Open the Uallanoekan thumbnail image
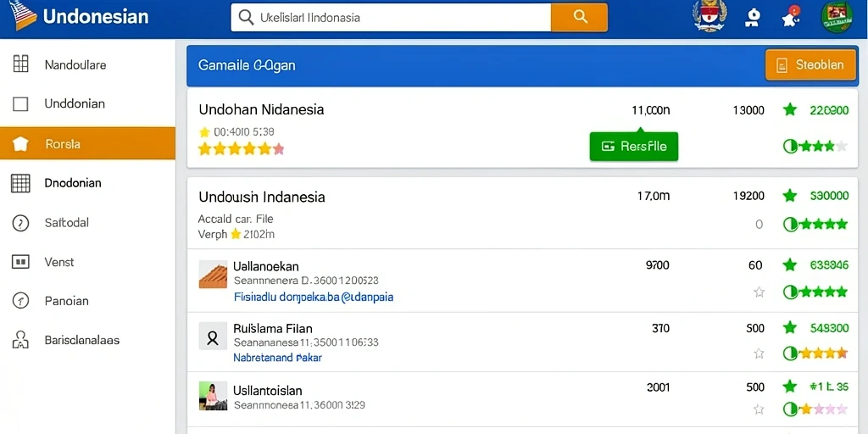The height and width of the screenshot is (434, 868). [x=213, y=274]
